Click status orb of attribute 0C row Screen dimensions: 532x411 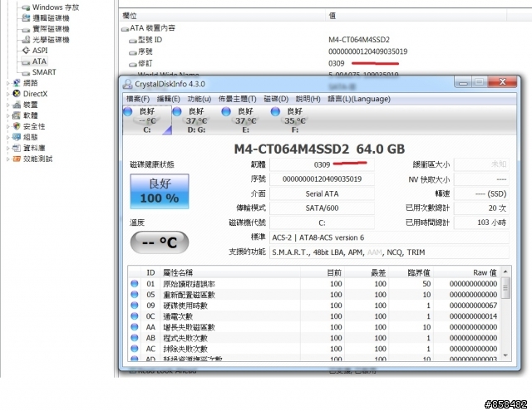(x=135, y=316)
